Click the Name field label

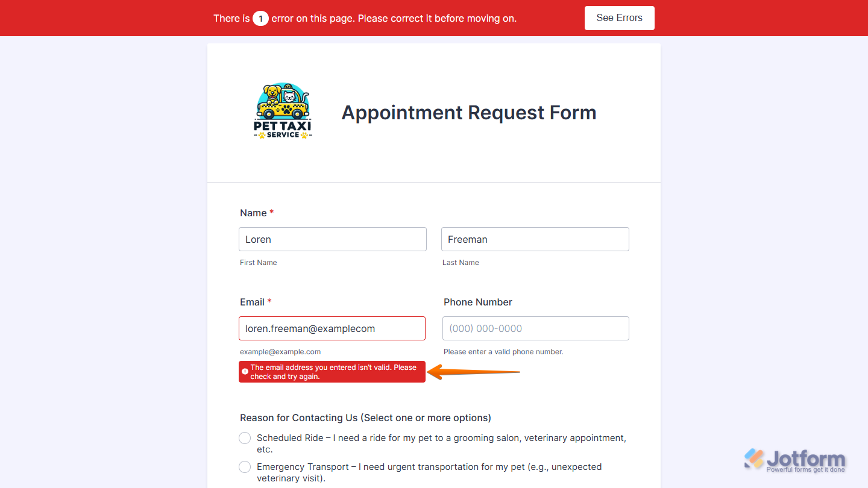point(253,213)
